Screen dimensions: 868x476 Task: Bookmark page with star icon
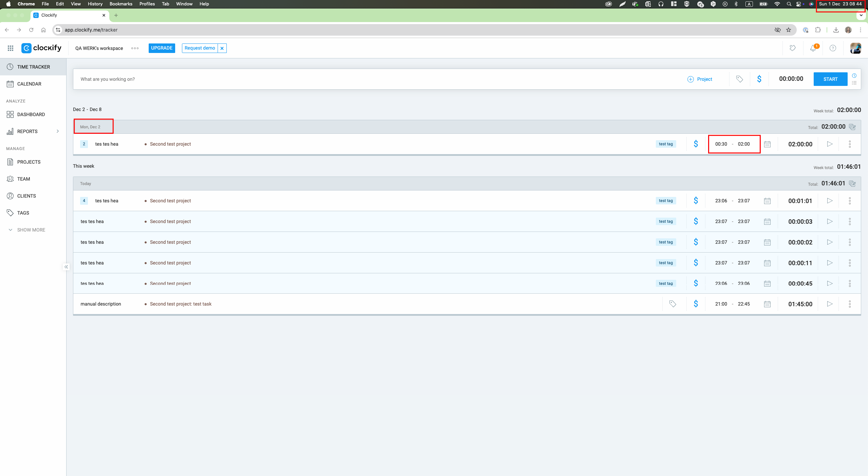(789, 30)
